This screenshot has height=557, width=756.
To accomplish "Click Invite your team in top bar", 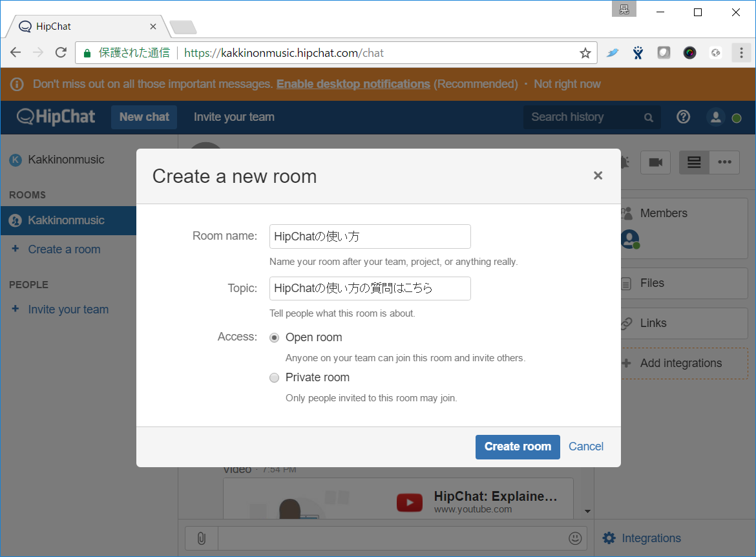I will [234, 117].
